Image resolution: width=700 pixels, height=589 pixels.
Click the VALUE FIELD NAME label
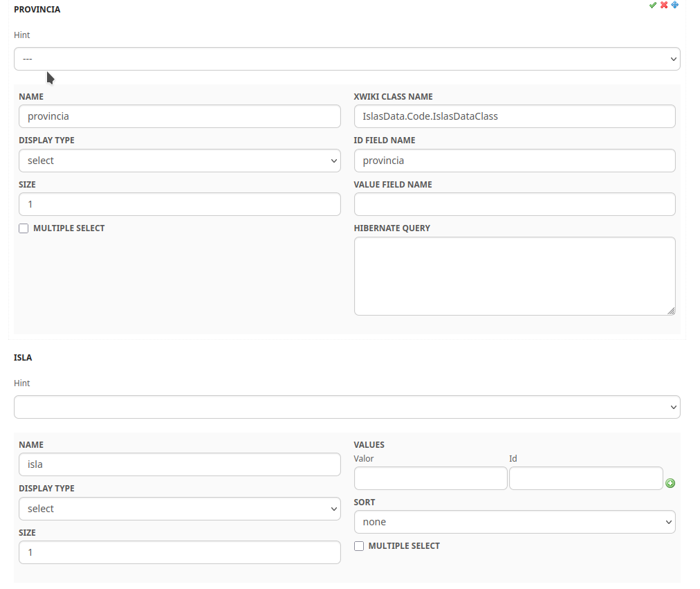click(x=393, y=184)
